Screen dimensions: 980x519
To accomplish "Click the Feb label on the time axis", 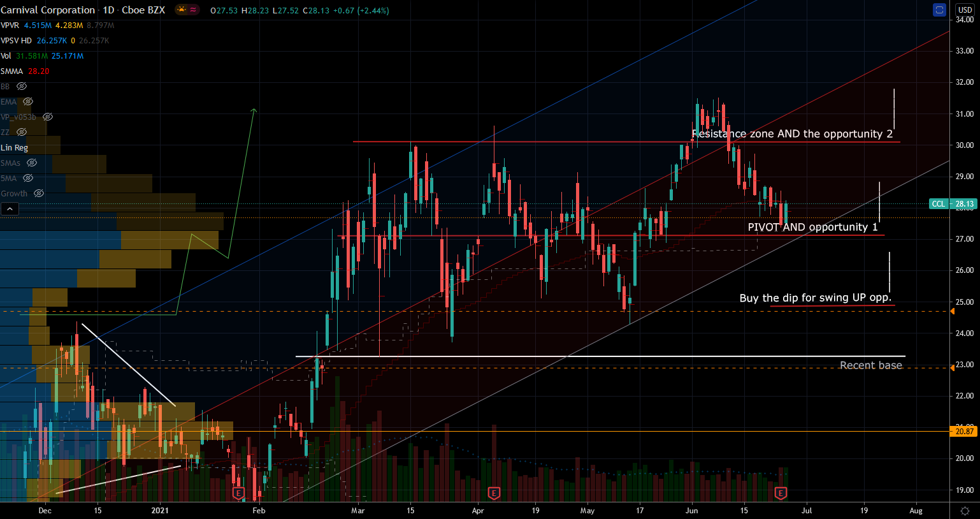I will click(259, 511).
